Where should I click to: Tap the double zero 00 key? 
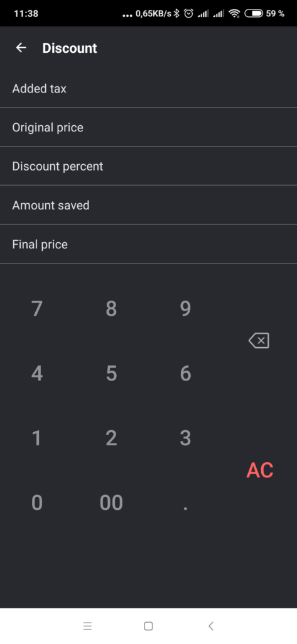coord(111,502)
